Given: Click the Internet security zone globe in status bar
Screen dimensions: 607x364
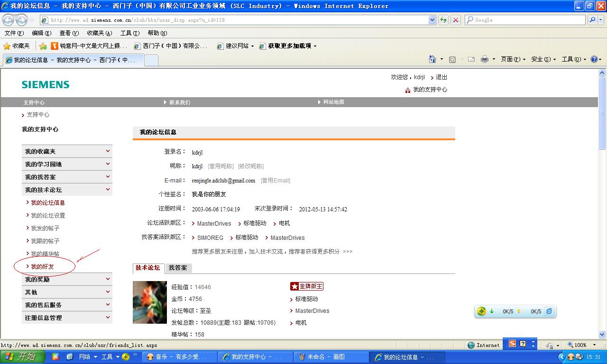Looking at the screenshot, I should [x=471, y=345].
